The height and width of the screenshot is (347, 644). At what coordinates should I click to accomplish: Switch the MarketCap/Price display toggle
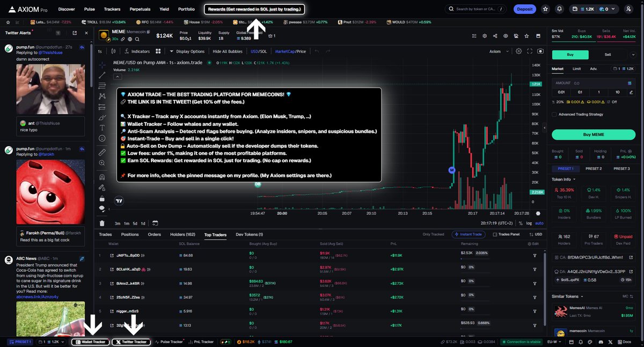(290, 52)
